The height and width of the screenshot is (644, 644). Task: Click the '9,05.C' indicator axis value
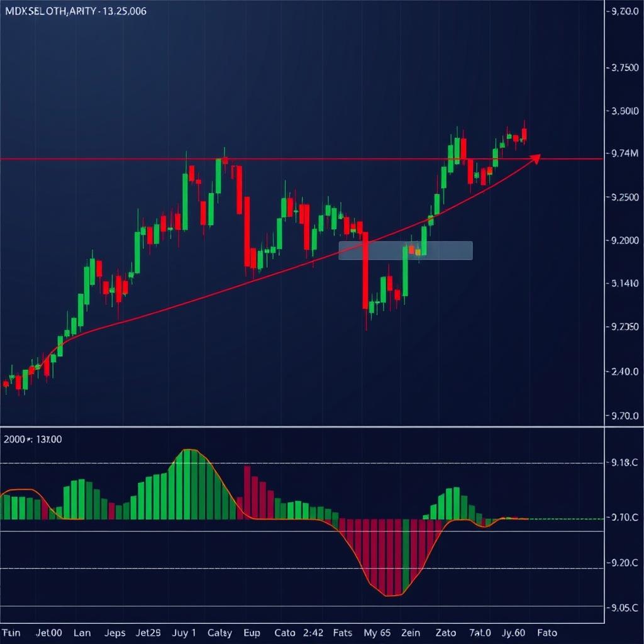click(625, 608)
